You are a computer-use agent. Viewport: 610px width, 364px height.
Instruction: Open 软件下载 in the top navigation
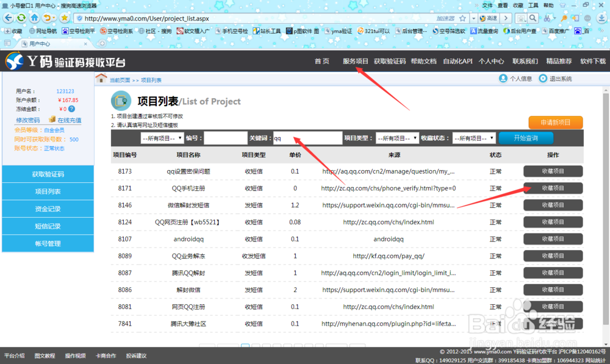[x=593, y=61]
